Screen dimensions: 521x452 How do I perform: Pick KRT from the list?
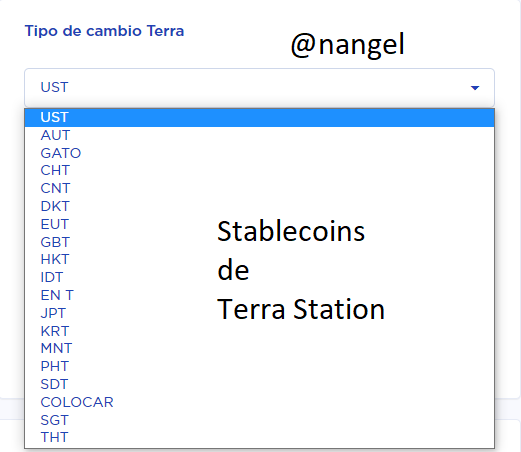259,331
